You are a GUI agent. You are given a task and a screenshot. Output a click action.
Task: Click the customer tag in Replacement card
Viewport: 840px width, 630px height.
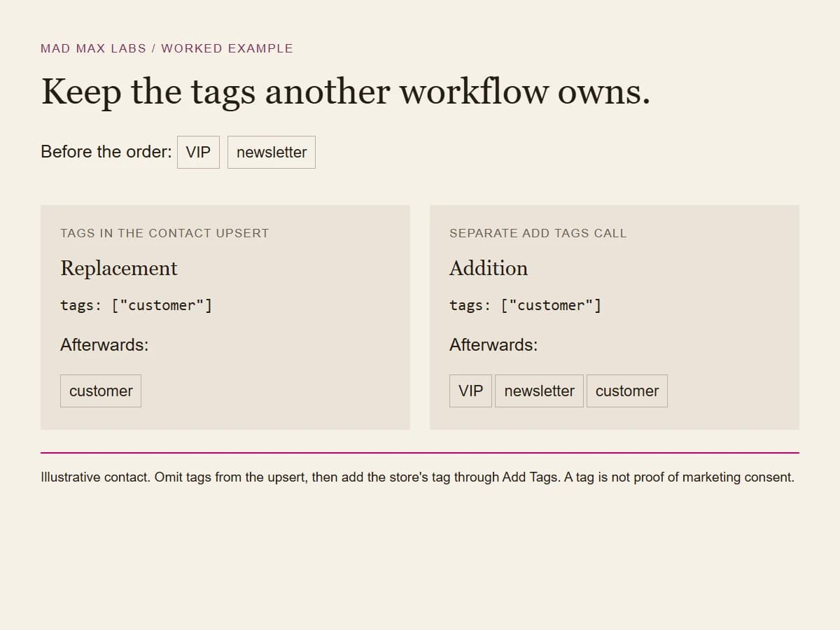click(101, 391)
